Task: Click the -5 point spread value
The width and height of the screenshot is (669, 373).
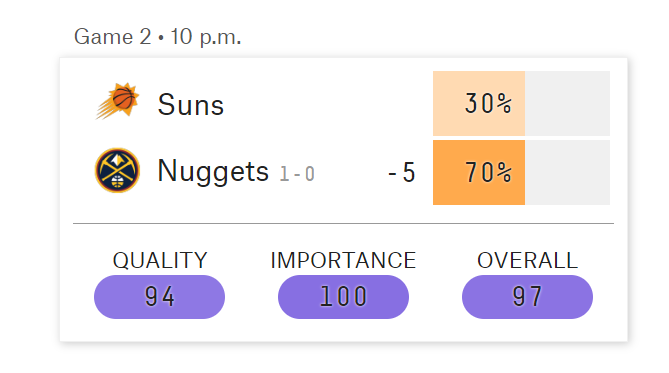Action: [x=401, y=172]
